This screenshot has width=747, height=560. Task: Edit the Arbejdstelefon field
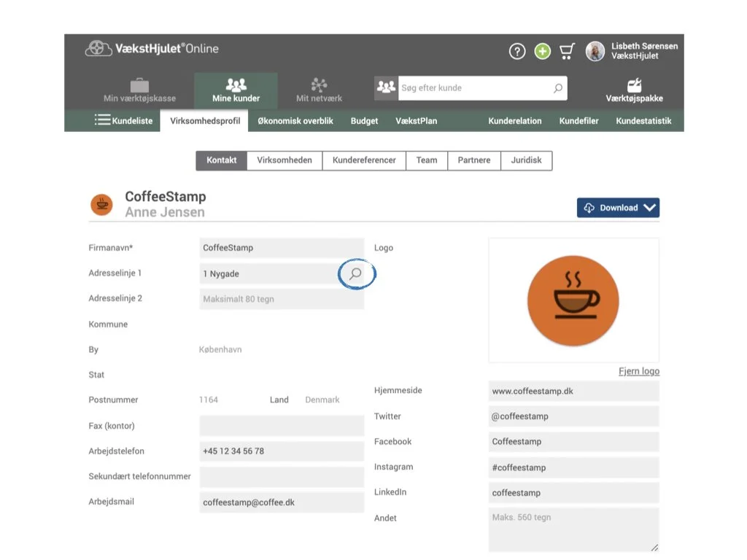(x=282, y=451)
